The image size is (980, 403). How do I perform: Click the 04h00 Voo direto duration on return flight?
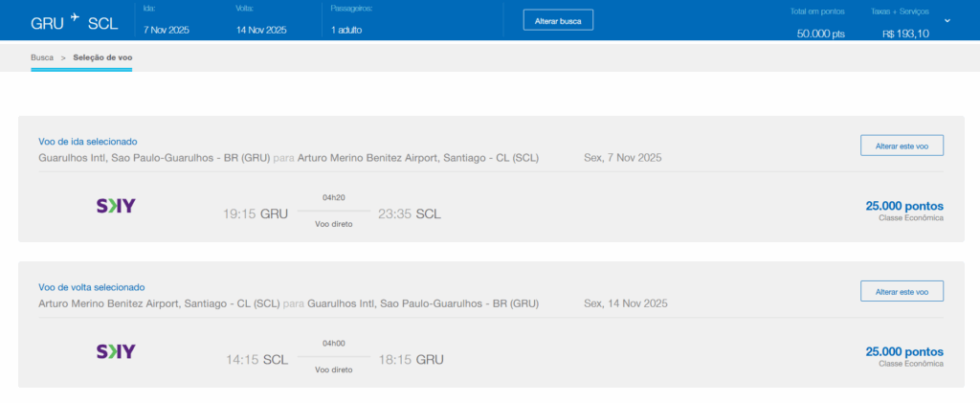pos(333,356)
